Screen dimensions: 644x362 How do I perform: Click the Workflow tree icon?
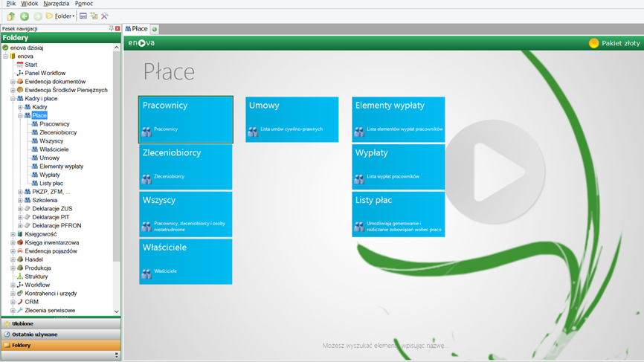(x=20, y=285)
